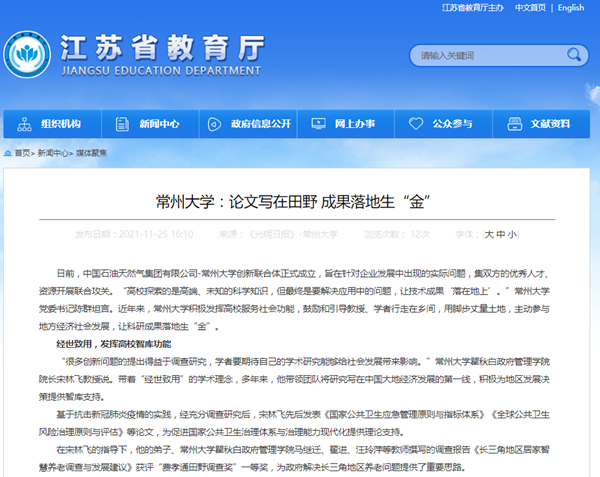Open the 公众参与 navigation menu
The width and height of the screenshot is (600, 477).
(451, 125)
